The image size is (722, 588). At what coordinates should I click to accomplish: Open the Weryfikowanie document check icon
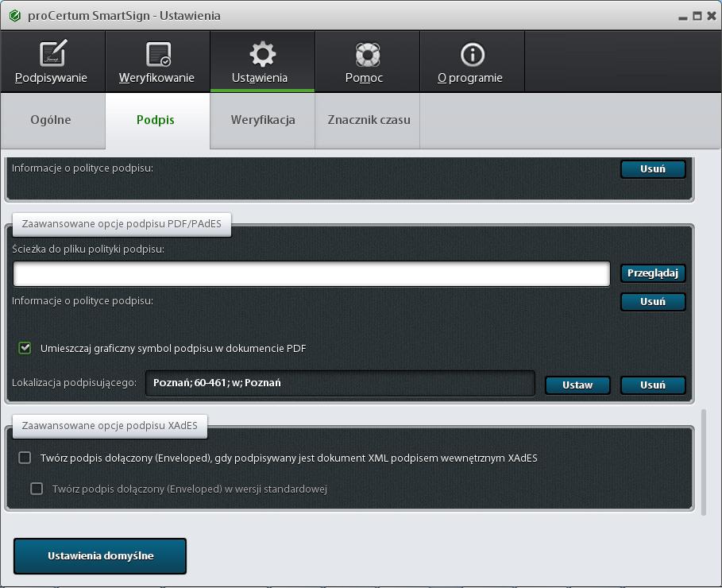[x=157, y=54]
